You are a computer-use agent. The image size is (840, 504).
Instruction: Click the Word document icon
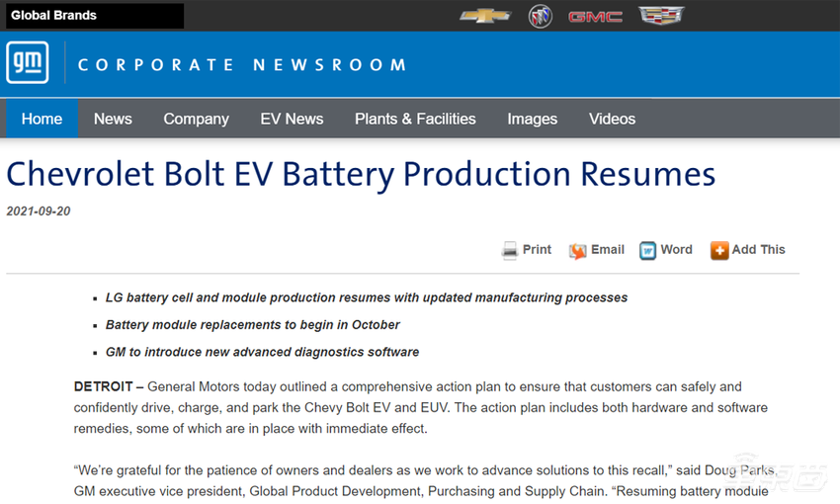point(648,250)
